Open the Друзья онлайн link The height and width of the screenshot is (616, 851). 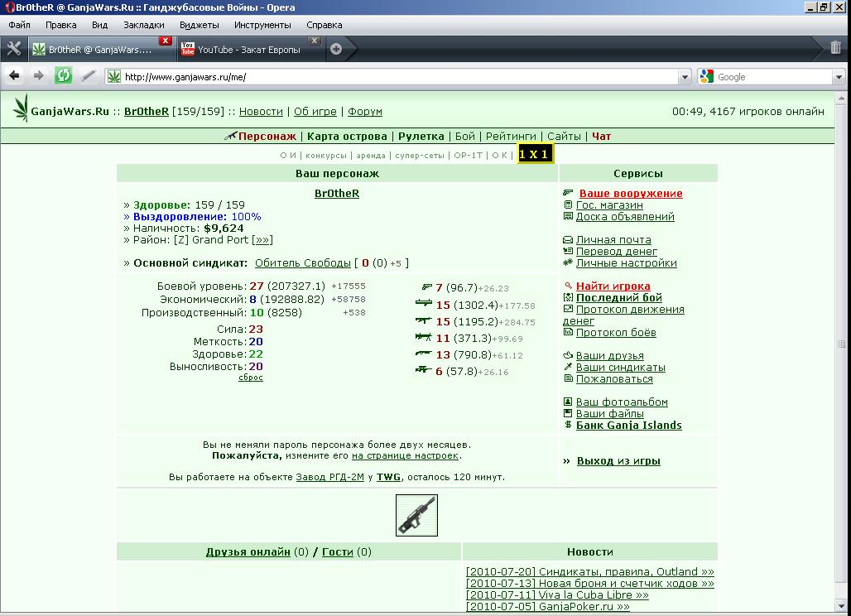[x=248, y=552]
